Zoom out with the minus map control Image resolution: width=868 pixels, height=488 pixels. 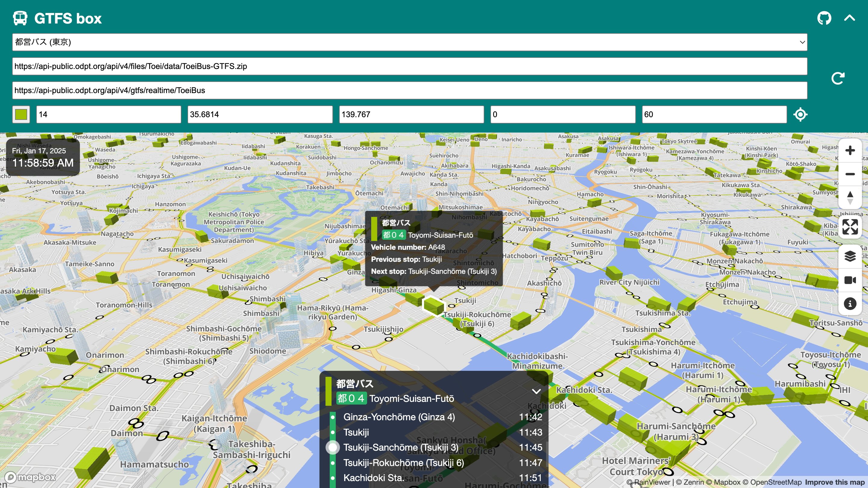[850, 174]
